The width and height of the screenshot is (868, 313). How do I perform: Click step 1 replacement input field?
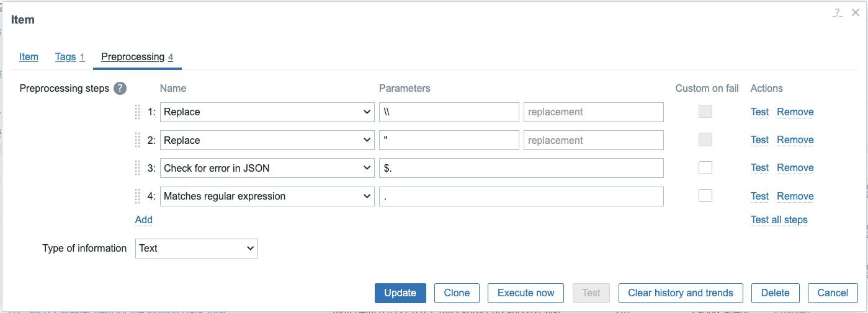tap(593, 112)
